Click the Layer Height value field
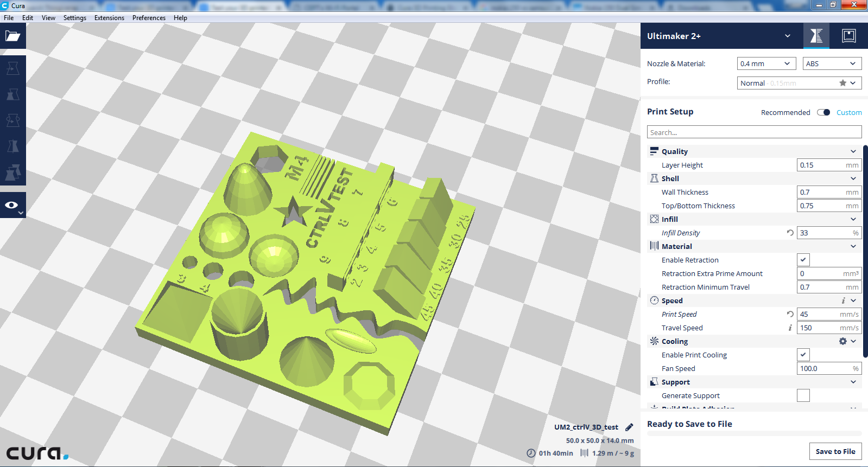Viewport: 868px width, 467px height. pos(829,165)
